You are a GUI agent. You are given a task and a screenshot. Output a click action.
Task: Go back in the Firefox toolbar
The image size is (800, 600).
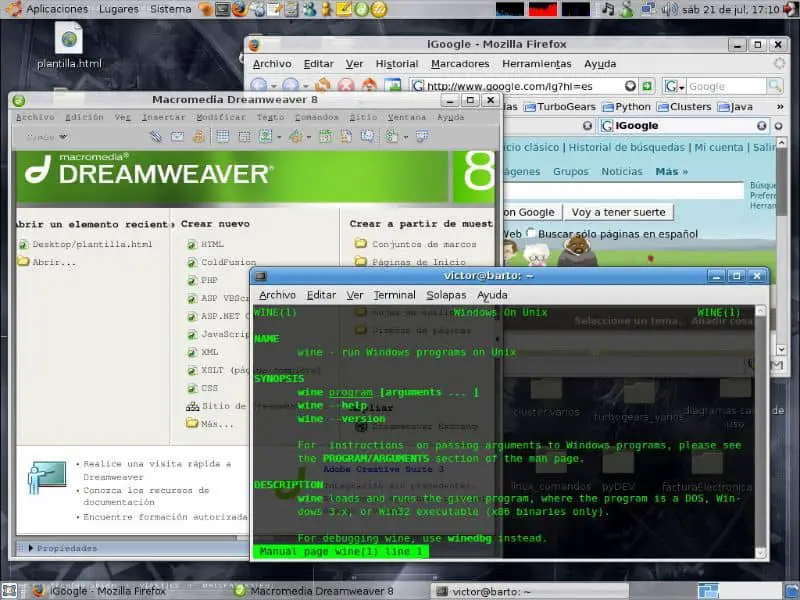[x=258, y=85]
